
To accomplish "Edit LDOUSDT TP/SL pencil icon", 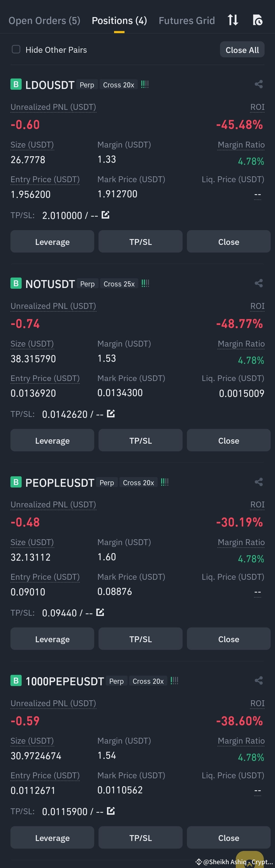I will [x=105, y=215].
